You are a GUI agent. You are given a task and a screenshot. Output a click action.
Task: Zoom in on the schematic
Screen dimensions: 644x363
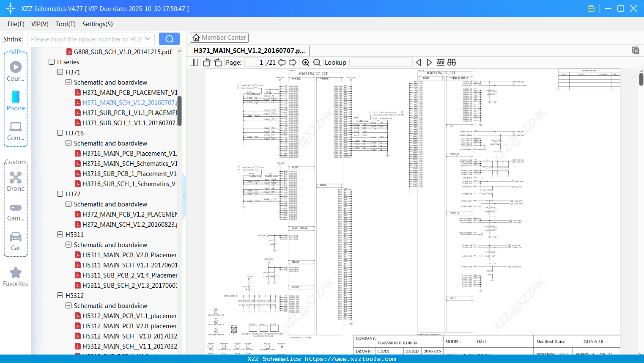(305, 62)
